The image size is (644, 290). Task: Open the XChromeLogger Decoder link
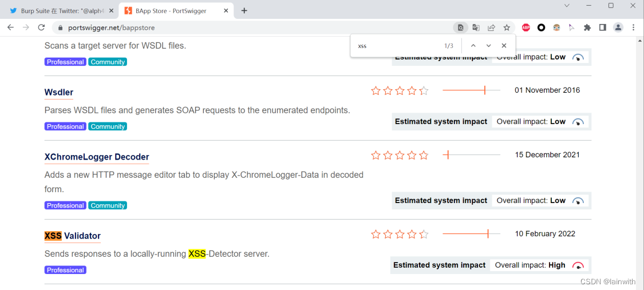[97, 157]
